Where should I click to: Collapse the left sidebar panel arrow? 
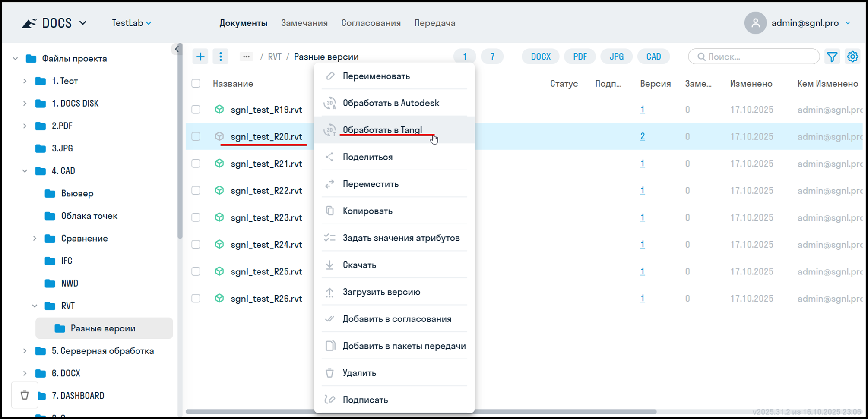coord(177,49)
